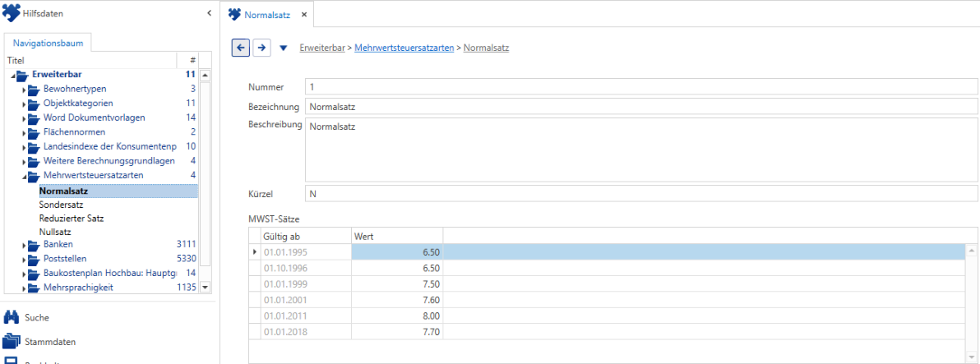Click the Kürzel input field

[641, 194]
